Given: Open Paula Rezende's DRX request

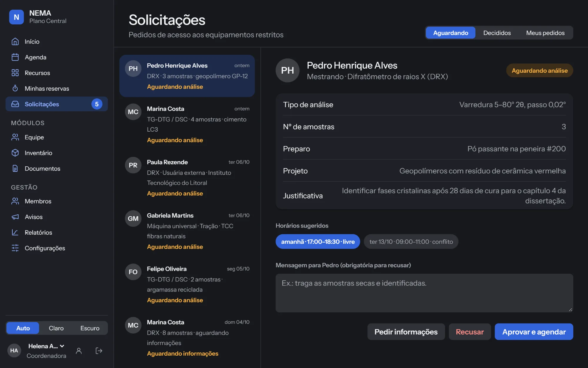Looking at the screenshot, I should point(187,178).
